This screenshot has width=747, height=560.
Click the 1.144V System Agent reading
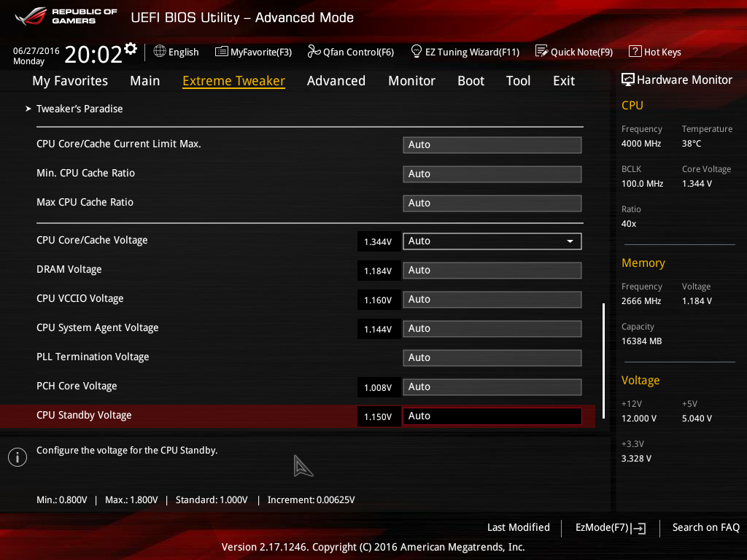click(379, 329)
